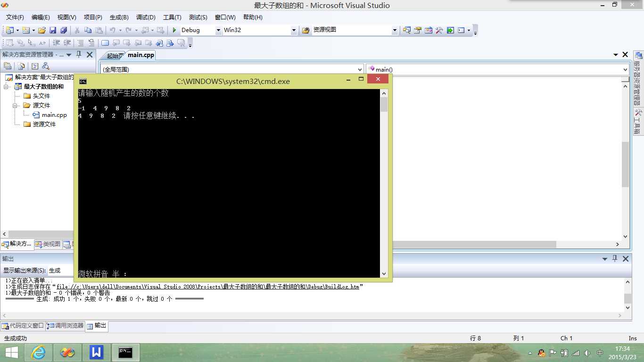Image resolution: width=644 pixels, height=362 pixels.
Task: Open the Toolbox hammer-wrench icon
Action: pyautogui.click(x=439, y=30)
